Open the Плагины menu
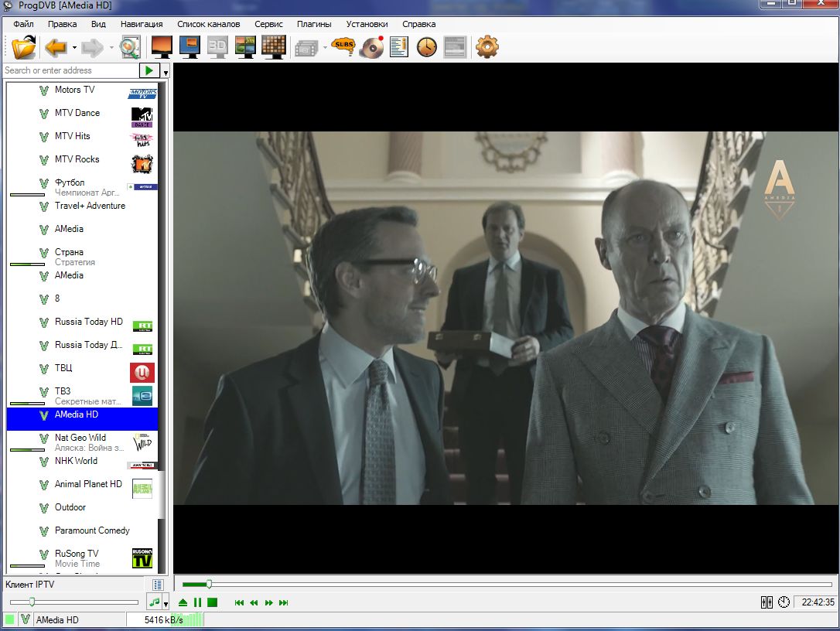840x631 pixels. 314,24
